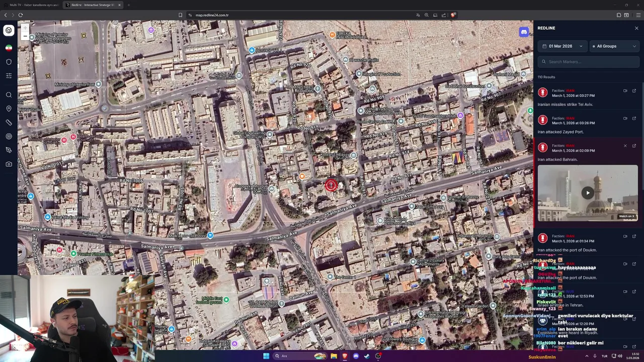Open the browser hamburger menu

[638, 15]
